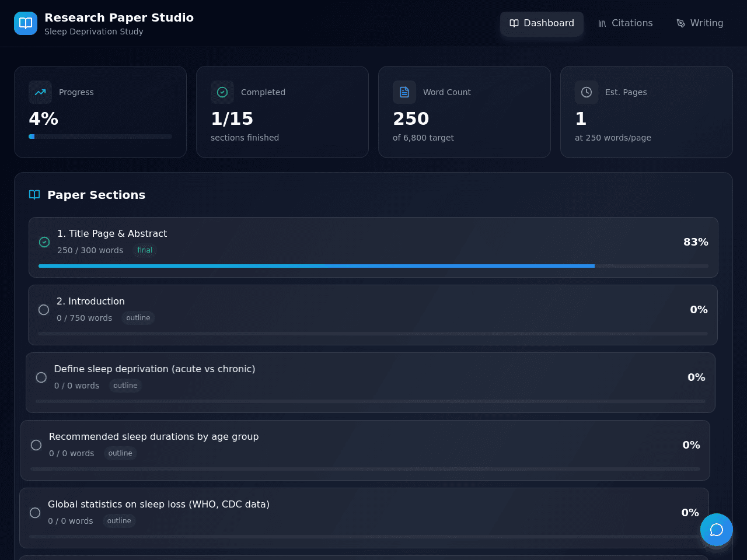This screenshot has height=560, width=747.
Task: Open '1. Title Page & Abstract' section
Action: [x=373, y=247]
